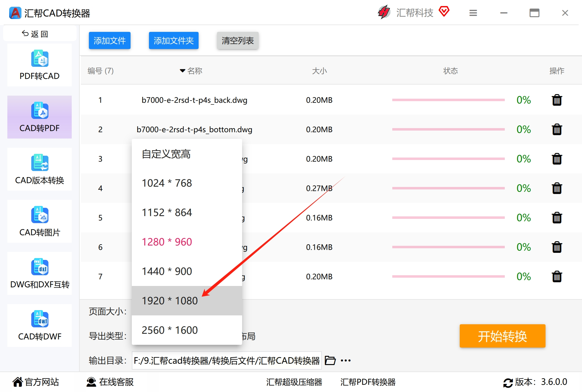582x392 pixels.
Task: Open 汇帮超级压缩器 link
Action: (x=294, y=382)
